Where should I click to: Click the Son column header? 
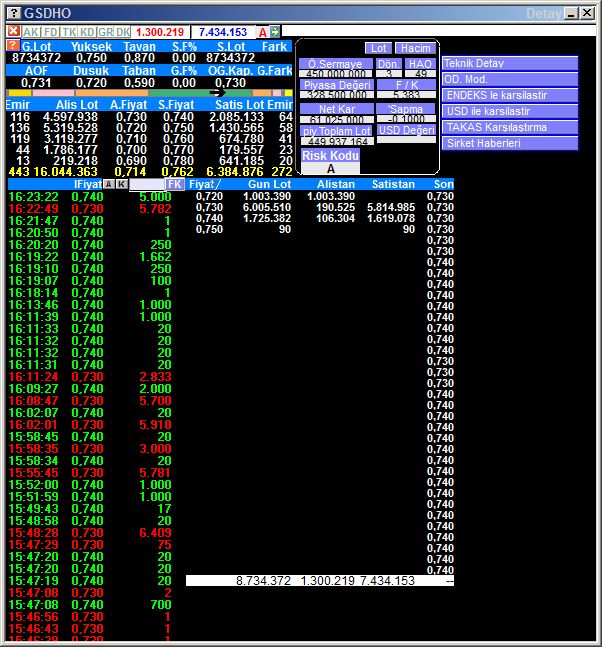click(444, 184)
